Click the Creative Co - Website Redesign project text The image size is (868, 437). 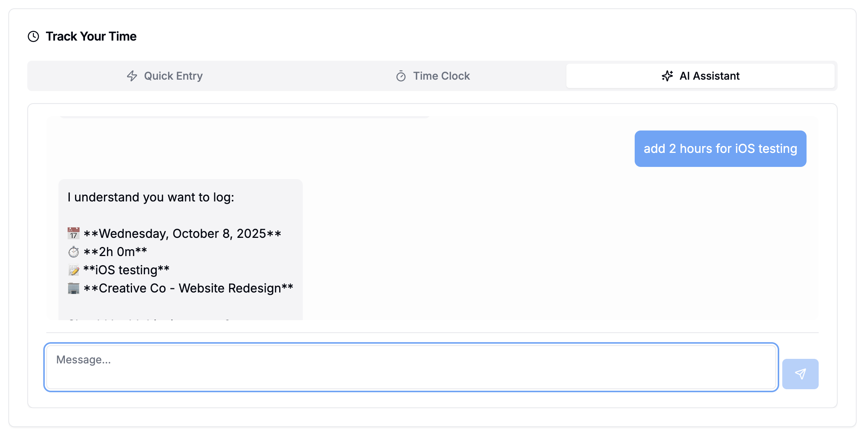189,288
